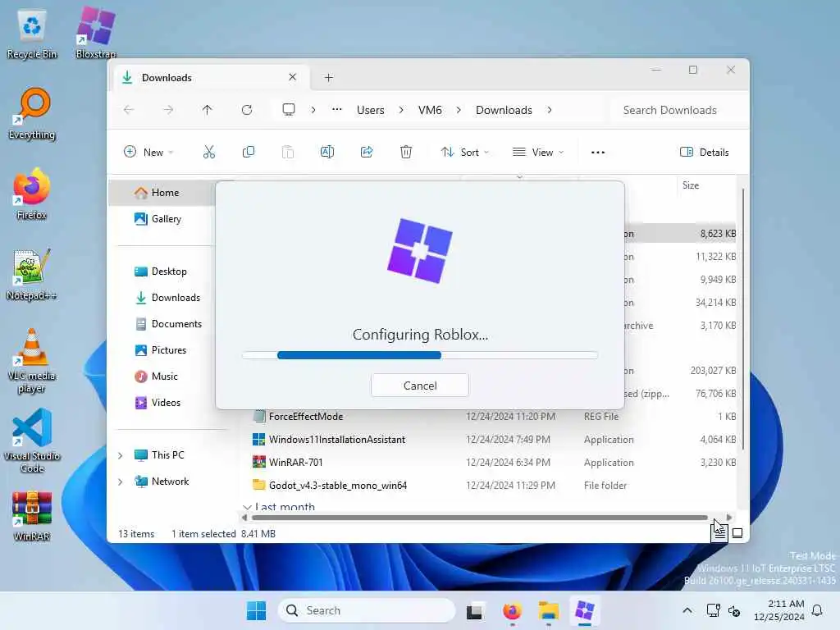Screen dimensions: 840x630
Task: Select the Bloxstrap desktop shortcut
Action: tap(95, 33)
